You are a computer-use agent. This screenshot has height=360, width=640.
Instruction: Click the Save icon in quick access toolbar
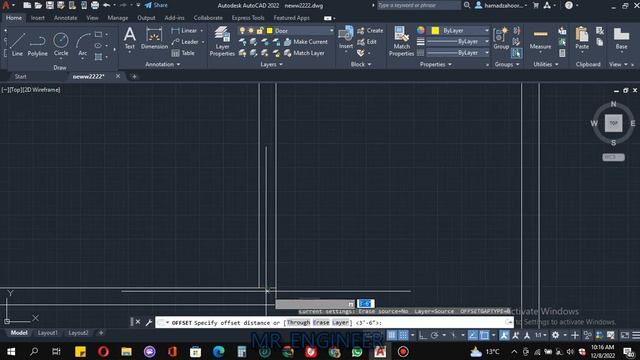tap(49, 5)
